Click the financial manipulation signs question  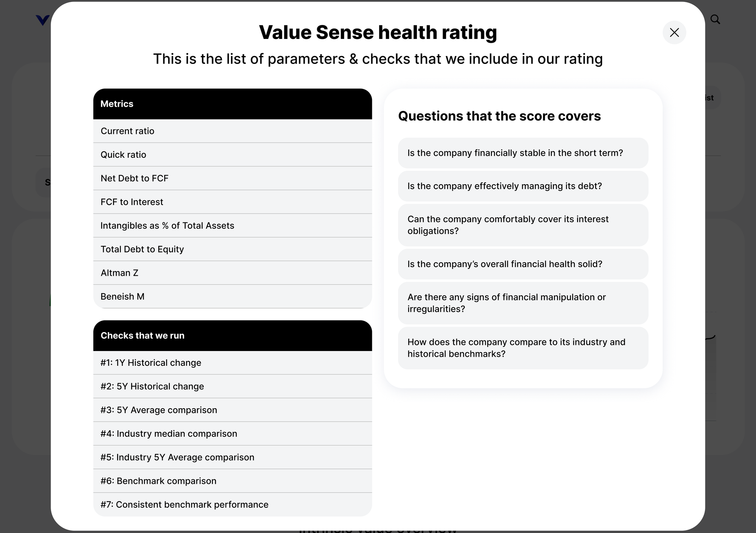point(522,303)
